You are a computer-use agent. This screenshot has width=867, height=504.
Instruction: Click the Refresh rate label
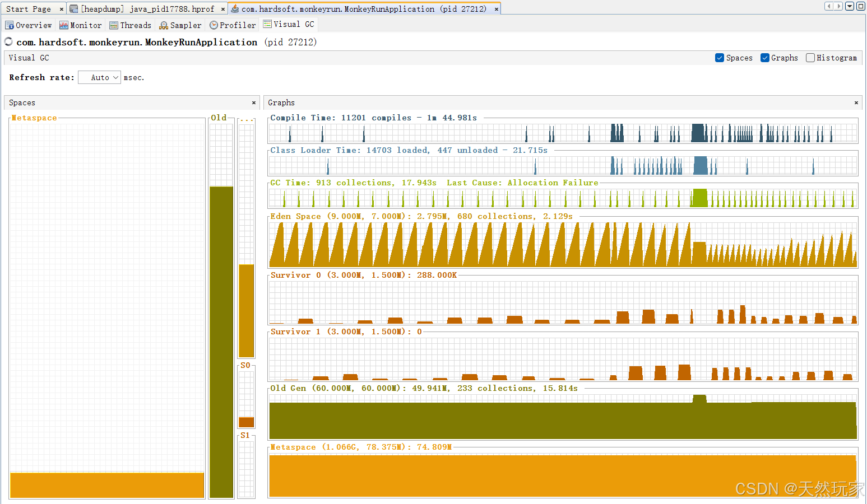point(41,77)
